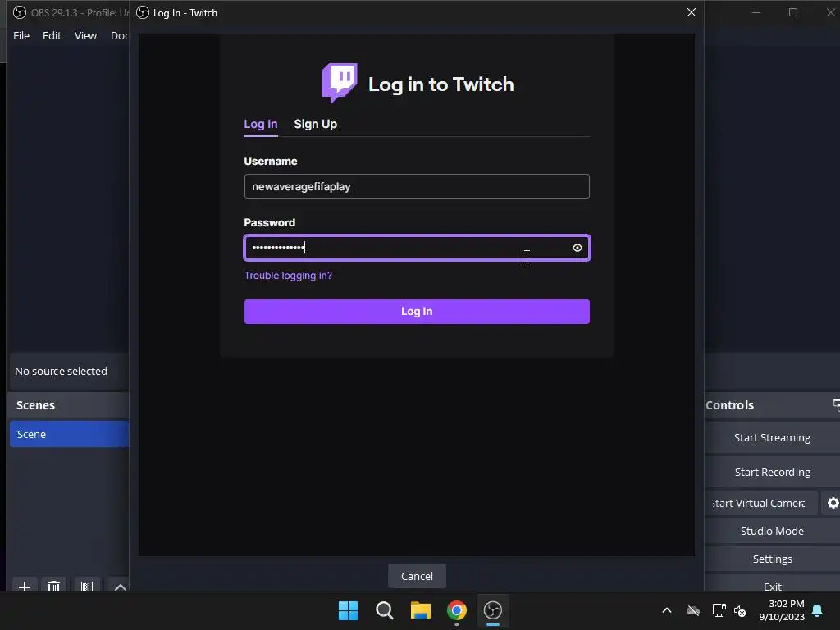The width and height of the screenshot is (840, 630).
Task: Focus the Password input field
Action: click(x=417, y=248)
